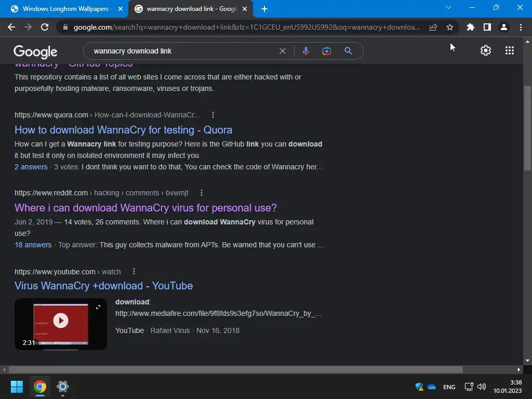Close the Windows Longhorn Wallpapers tab
532x399 pixels.
pos(121,9)
